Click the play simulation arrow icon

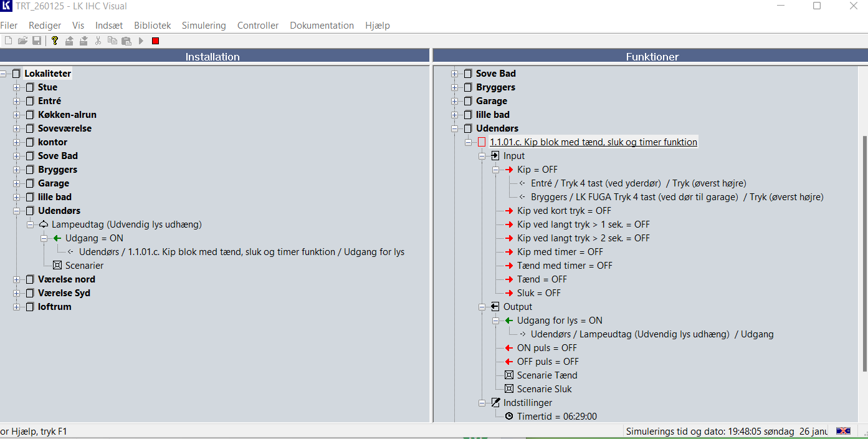[x=141, y=41]
